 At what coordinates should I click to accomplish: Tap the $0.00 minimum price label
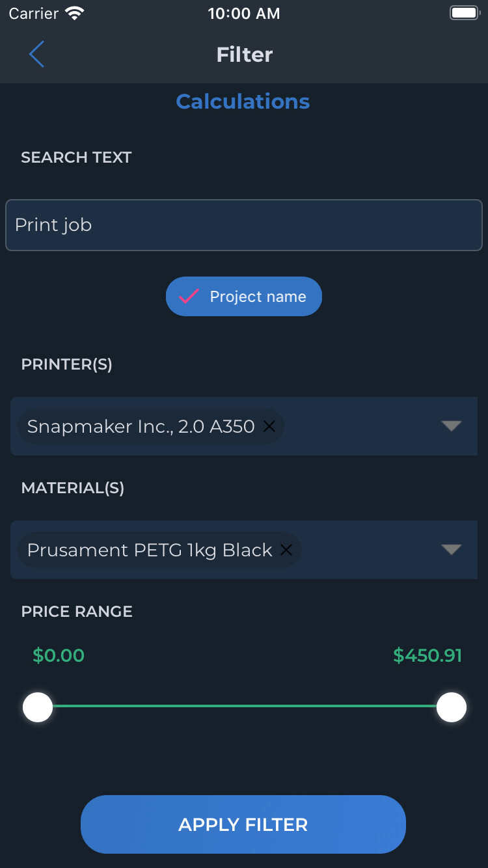[59, 655]
